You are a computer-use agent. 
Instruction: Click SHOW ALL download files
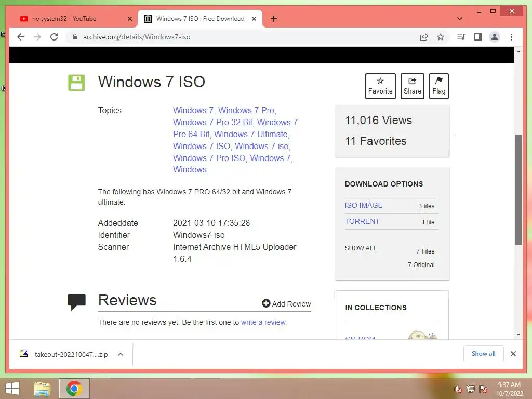click(x=361, y=248)
